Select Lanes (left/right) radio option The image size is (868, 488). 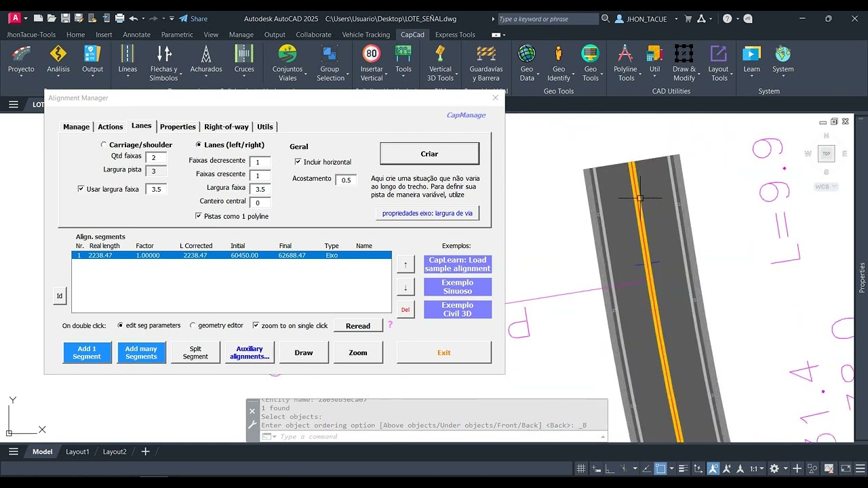pyautogui.click(x=198, y=144)
